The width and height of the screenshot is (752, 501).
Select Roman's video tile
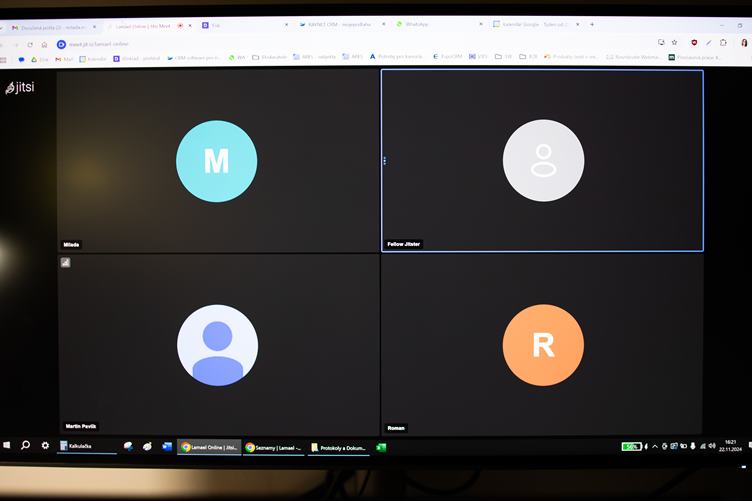pyautogui.click(x=542, y=345)
